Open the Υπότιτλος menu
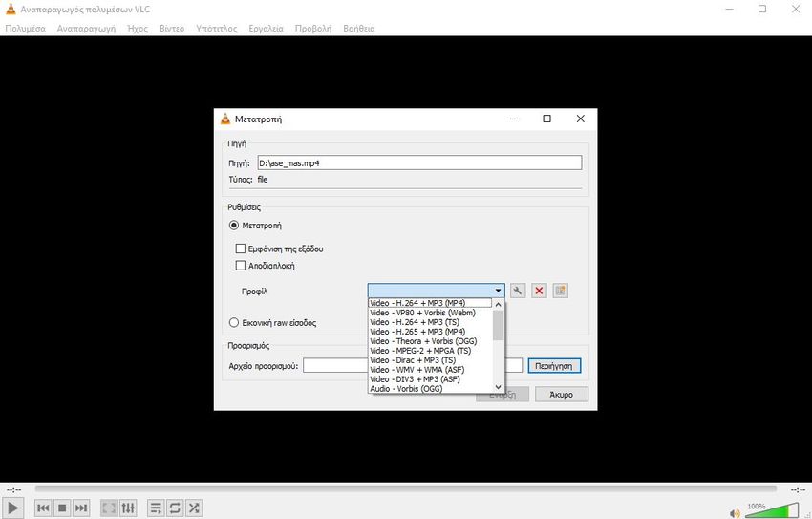The width and height of the screenshot is (812, 519). pyautogui.click(x=217, y=29)
